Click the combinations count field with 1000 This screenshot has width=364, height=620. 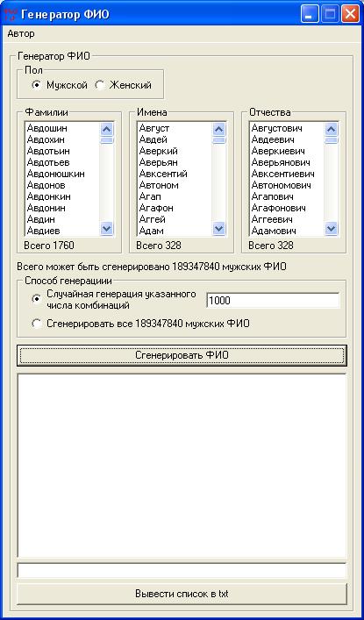click(273, 301)
